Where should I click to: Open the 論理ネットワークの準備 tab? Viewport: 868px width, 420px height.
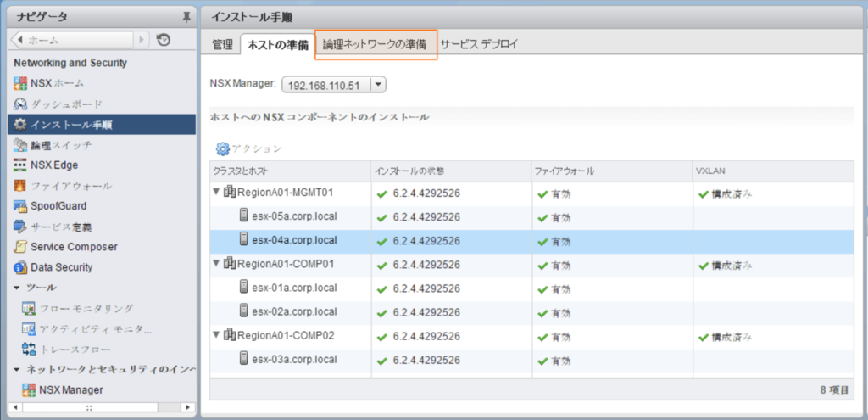376,45
